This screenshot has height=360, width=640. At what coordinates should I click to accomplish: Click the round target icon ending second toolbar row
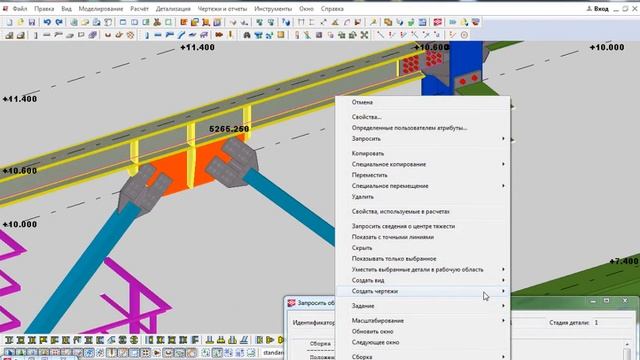[464, 35]
